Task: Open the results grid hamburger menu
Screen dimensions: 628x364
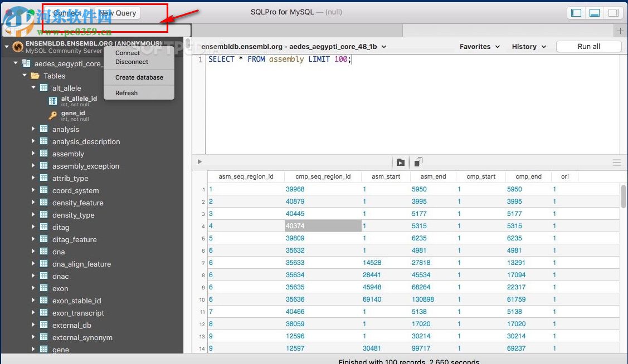Action: pos(616,162)
